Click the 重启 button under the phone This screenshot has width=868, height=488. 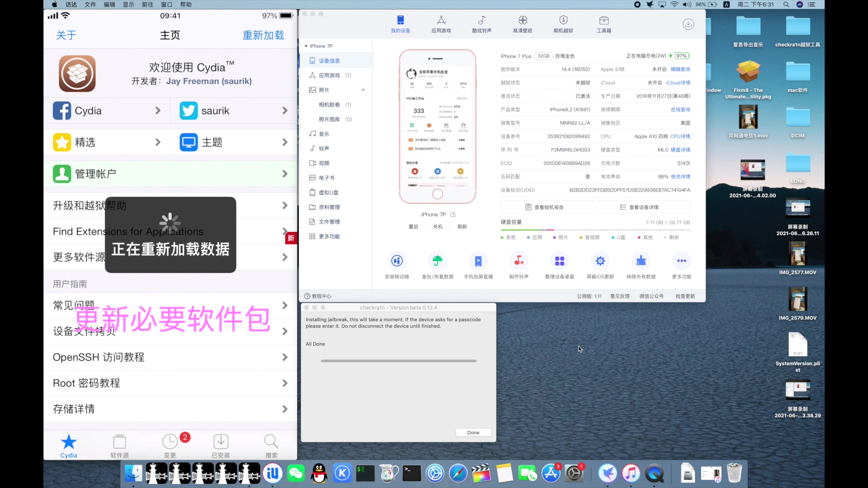pyautogui.click(x=414, y=227)
